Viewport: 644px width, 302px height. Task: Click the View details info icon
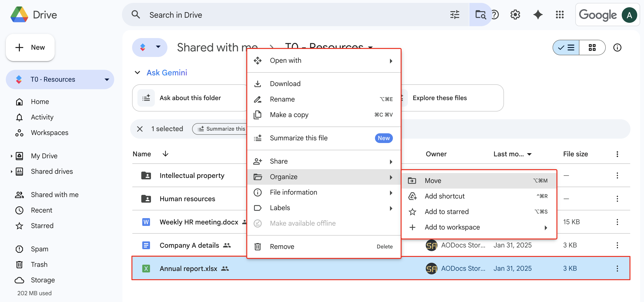[x=617, y=47]
